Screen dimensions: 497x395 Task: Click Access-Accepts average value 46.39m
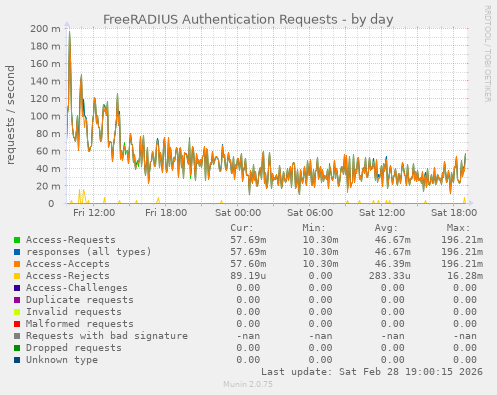[392, 264]
